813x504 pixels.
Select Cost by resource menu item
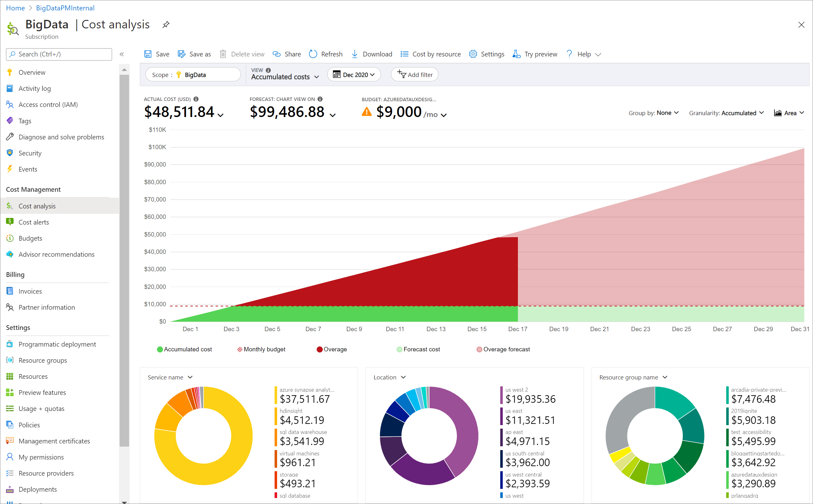pyautogui.click(x=436, y=54)
